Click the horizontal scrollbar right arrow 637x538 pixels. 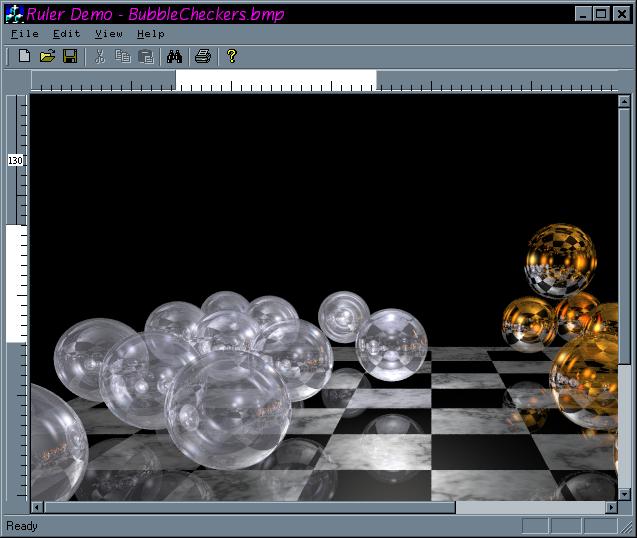(612, 508)
